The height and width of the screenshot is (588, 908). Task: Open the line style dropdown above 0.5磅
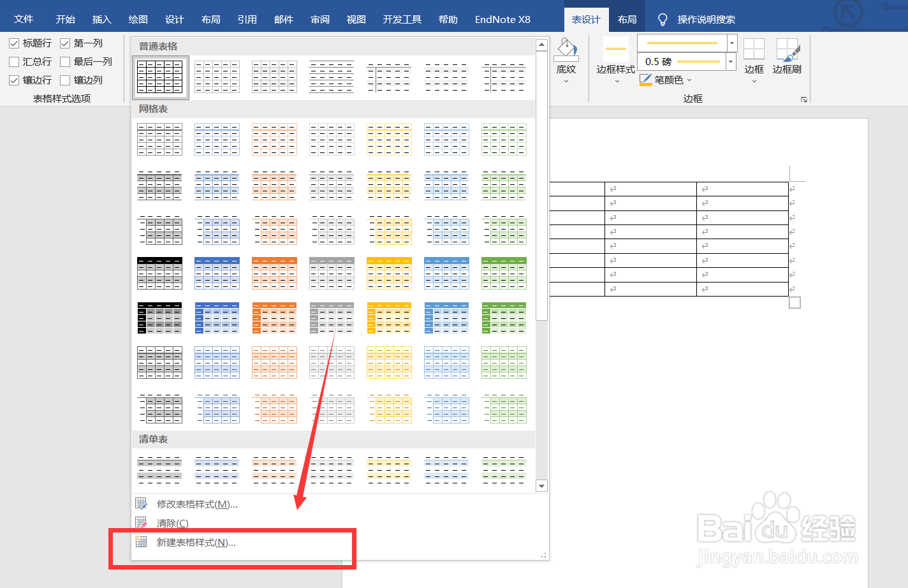pos(730,43)
